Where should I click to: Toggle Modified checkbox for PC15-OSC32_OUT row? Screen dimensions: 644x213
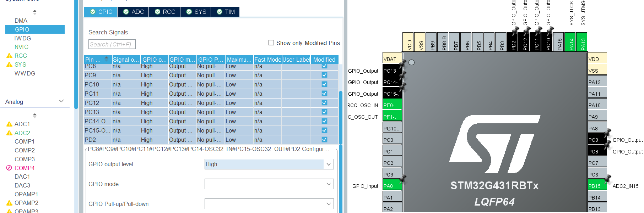(324, 130)
